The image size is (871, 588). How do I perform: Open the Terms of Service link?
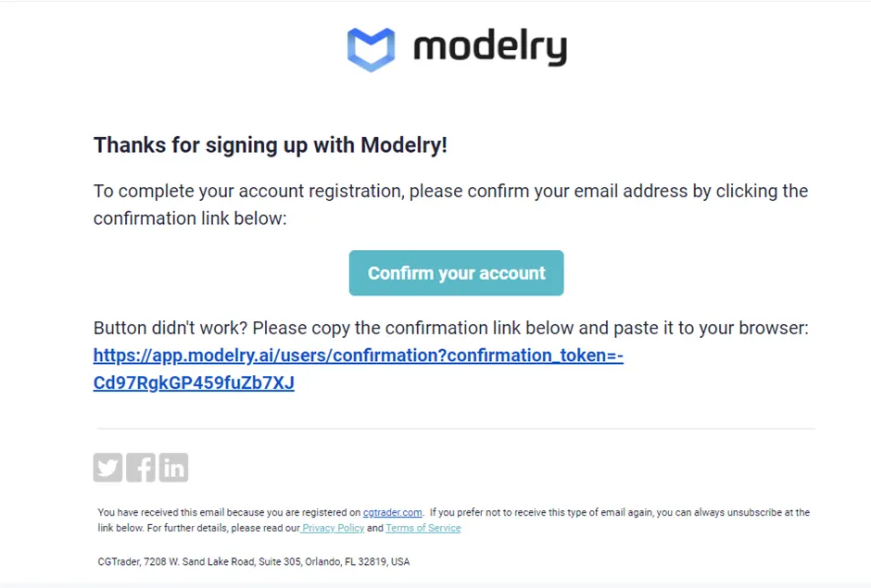[x=423, y=528]
